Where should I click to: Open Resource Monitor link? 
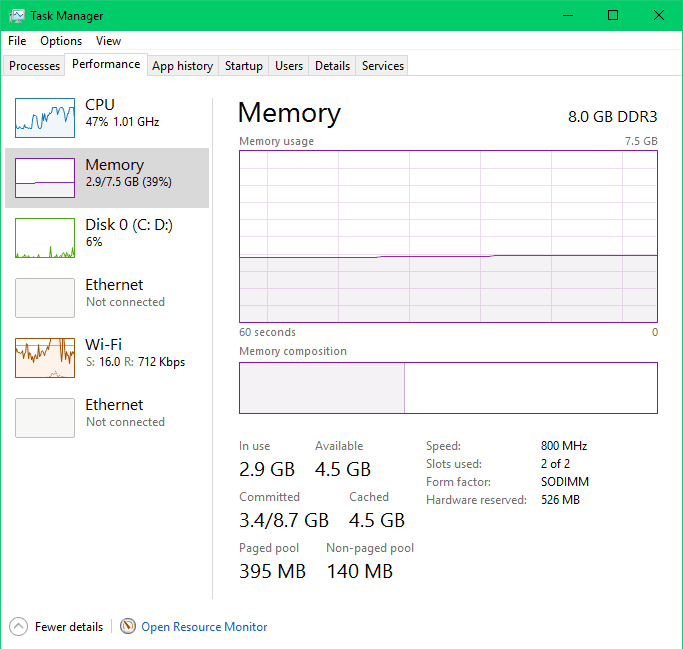(x=204, y=627)
